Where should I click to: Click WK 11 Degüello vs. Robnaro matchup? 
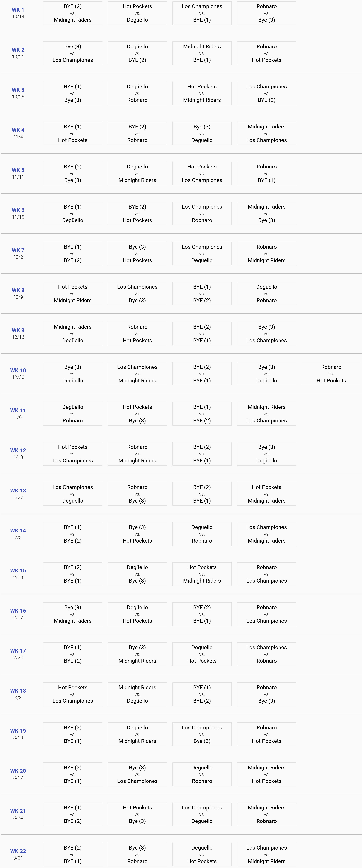[72, 414]
